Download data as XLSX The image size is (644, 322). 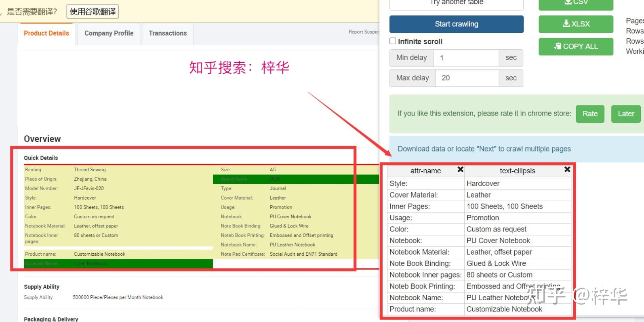click(576, 24)
